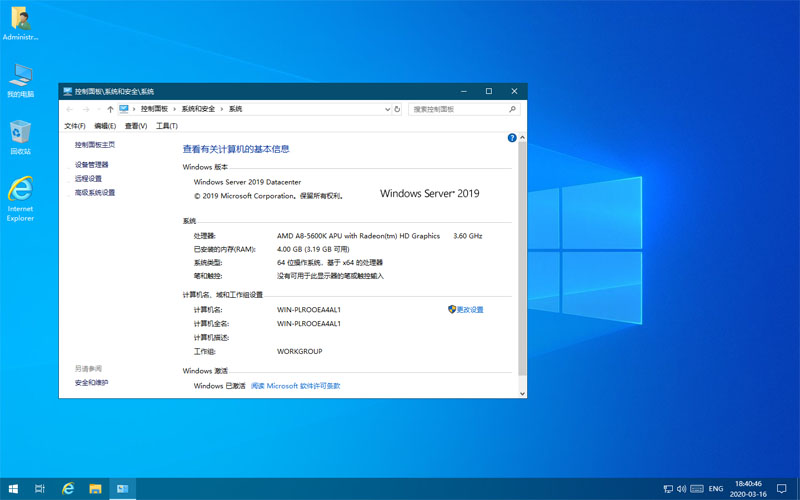
Task: Select the text Windows Server 2019 Datacenter
Action: coord(247,182)
